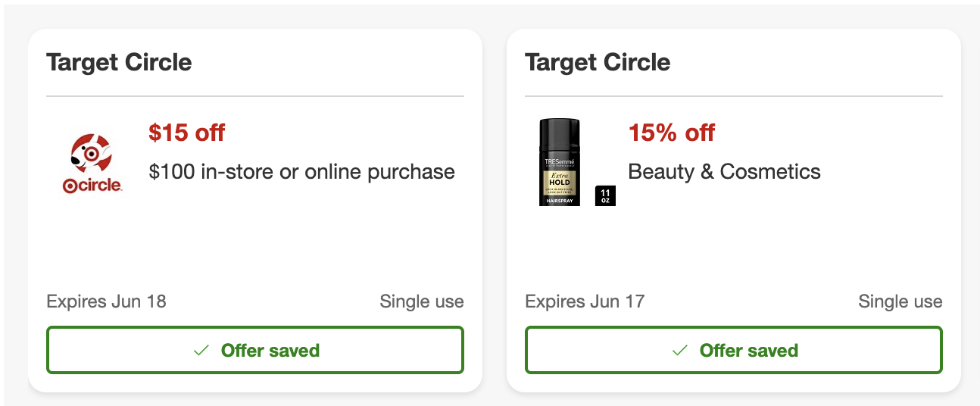Click Single use on the 15% off card
The width and height of the screenshot is (980, 406).
900,301
